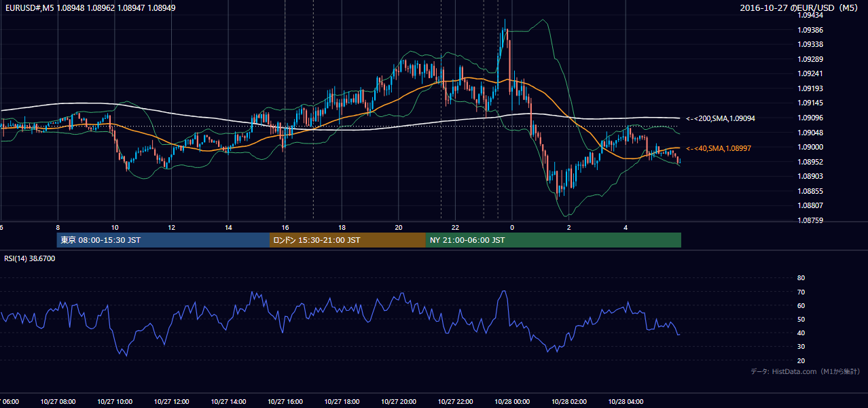Click the bottom date label 10/27 22:00

455,402
